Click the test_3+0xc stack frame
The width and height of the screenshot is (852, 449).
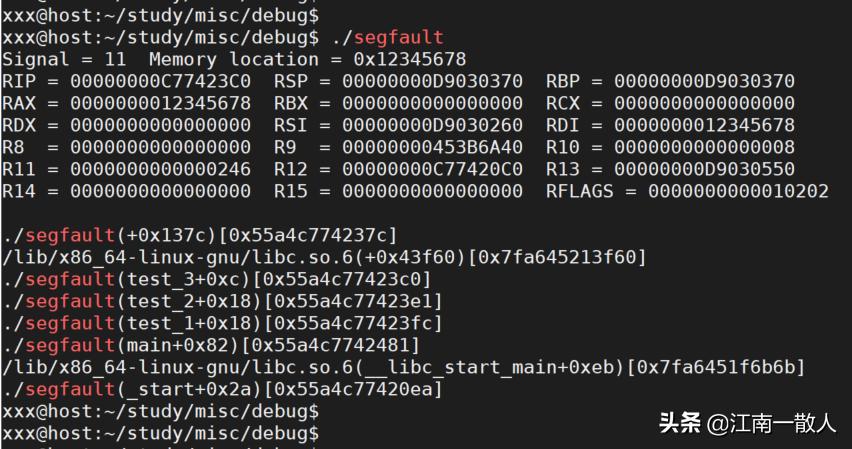click(x=215, y=279)
